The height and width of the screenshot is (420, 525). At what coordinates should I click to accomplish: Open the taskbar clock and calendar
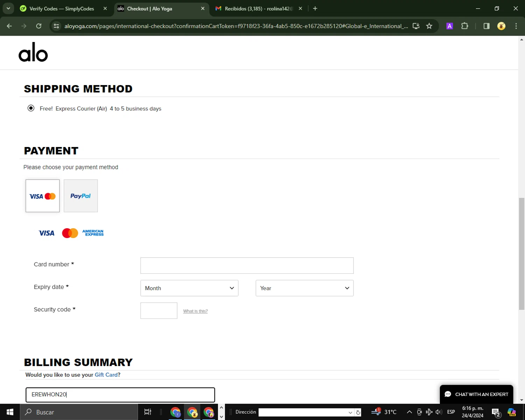[x=472, y=412]
